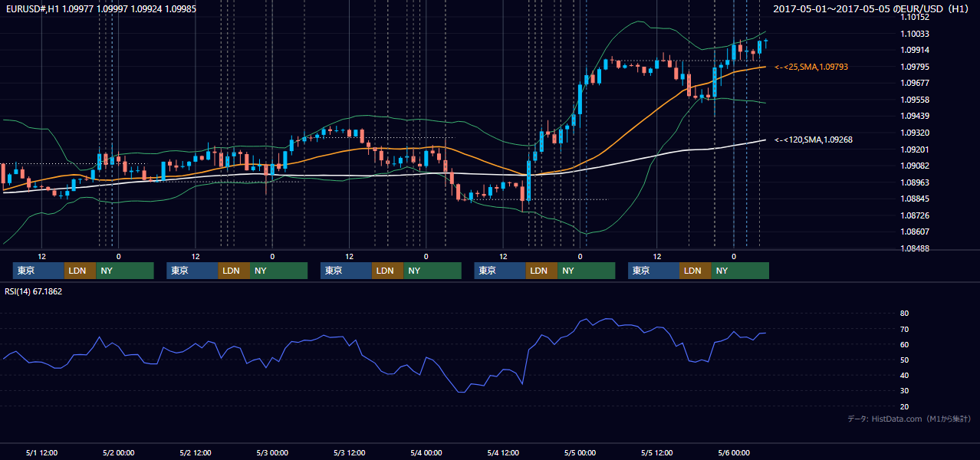Click price axis value 1.10033
Image resolution: width=980 pixels, height=460 pixels.
(x=914, y=34)
